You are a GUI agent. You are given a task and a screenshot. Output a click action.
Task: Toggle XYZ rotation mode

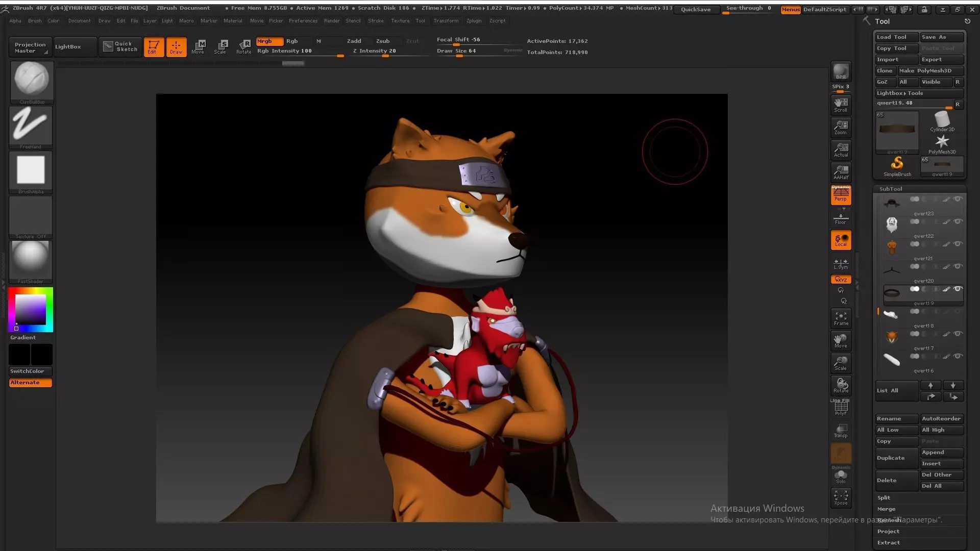(x=841, y=280)
